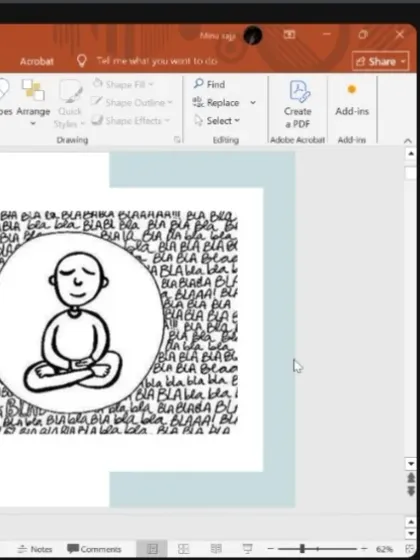Open the Select dropdown
Screen dimensions: 420x560
coord(217,121)
